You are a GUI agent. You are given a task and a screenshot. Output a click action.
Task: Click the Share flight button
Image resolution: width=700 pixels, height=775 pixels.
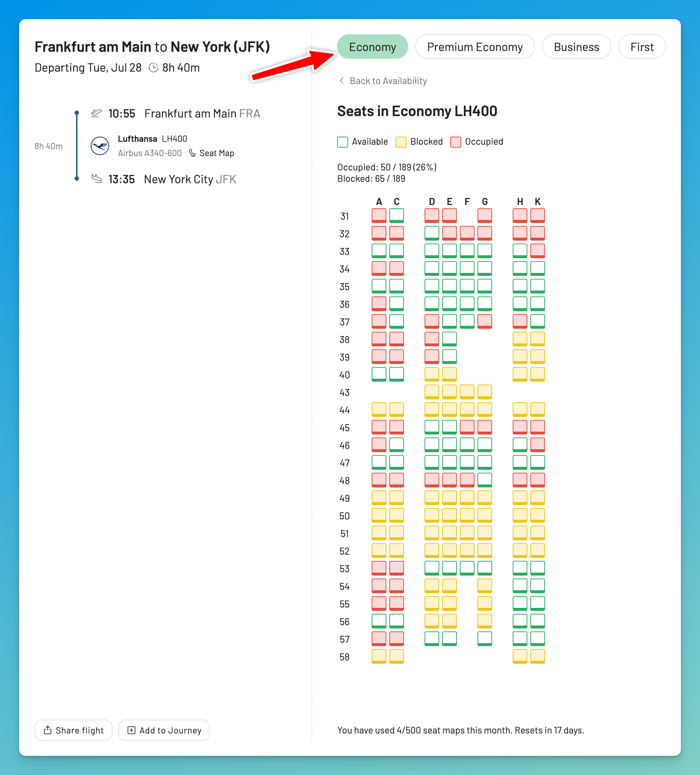(73, 730)
